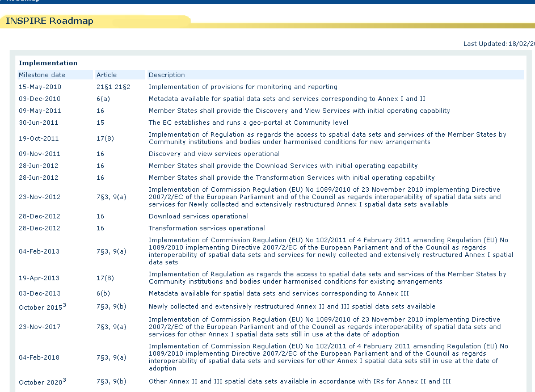The height and width of the screenshot is (392, 535).
Task: Click the 28-Dec-2012 date beside Download services operational
Action: pos(40,216)
